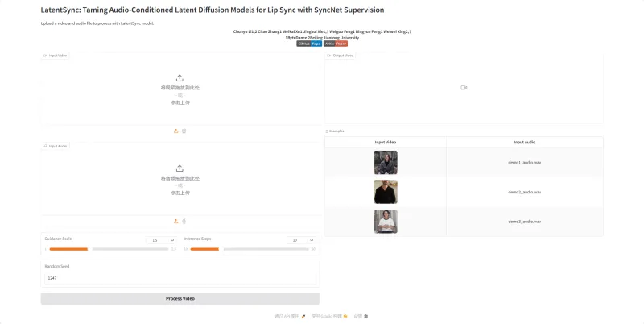The width and height of the screenshot is (644, 324).
Task: Open the settings link in the footer
Action: tap(361, 316)
